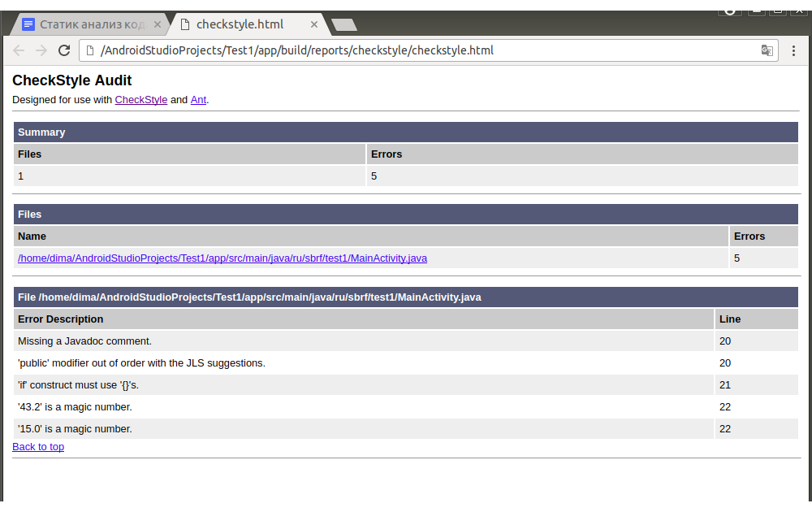
Task: Go back with the browser back arrow
Action: (19, 50)
